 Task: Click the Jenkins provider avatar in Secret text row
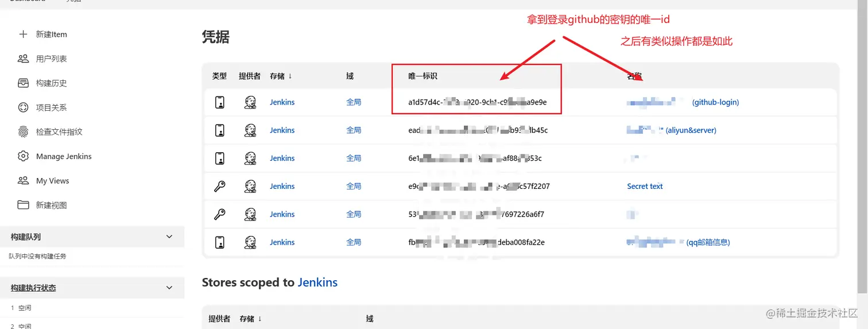250,186
